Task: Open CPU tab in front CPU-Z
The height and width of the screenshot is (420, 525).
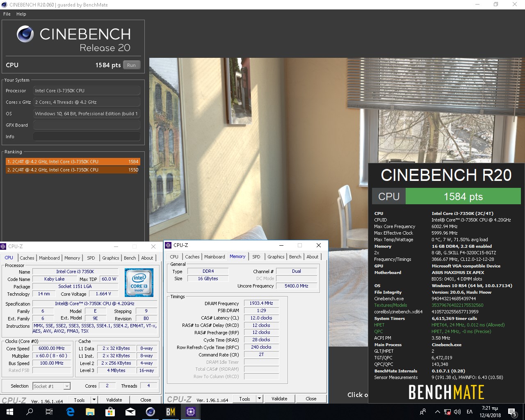Action: pyautogui.click(x=174, y=257)
